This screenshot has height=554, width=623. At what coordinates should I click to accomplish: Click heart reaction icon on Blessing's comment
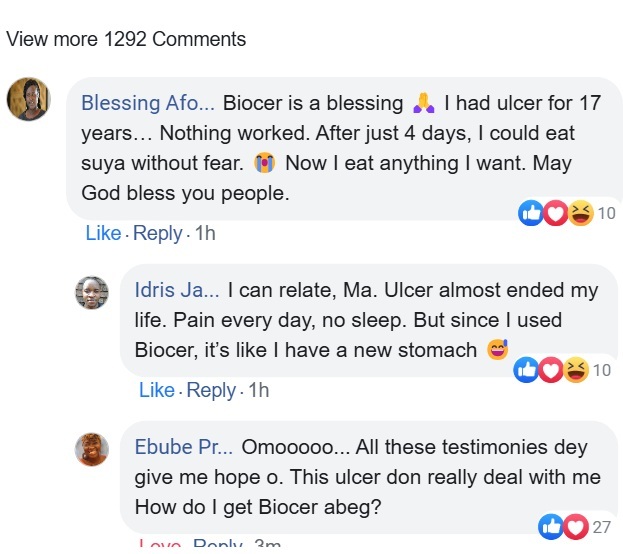tap(555, 213)
